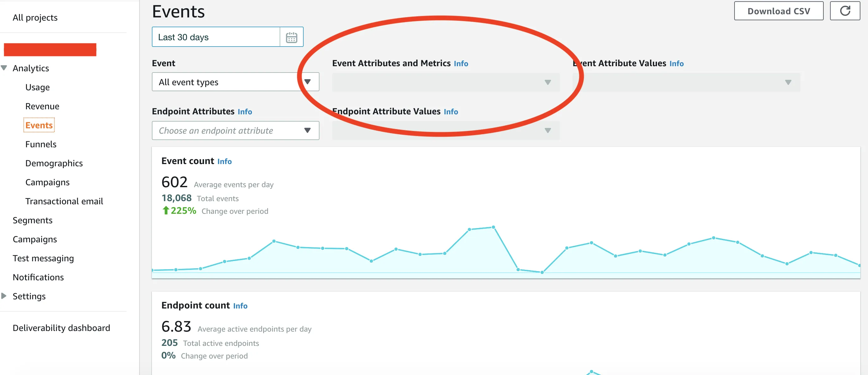This screenshot has height=375, width=868.
Task: Click the Download CSV button
Action: pyautogui.click(x=778, y=11)
